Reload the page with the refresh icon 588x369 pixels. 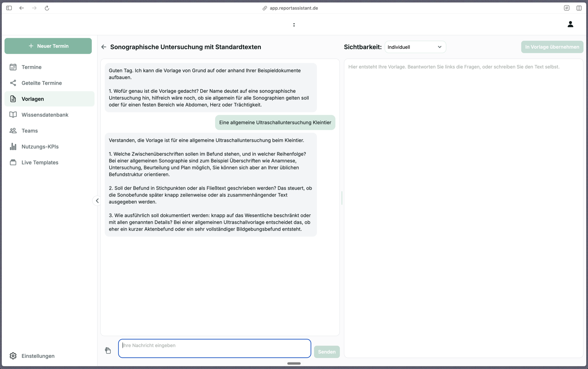[x=47, y=8]
